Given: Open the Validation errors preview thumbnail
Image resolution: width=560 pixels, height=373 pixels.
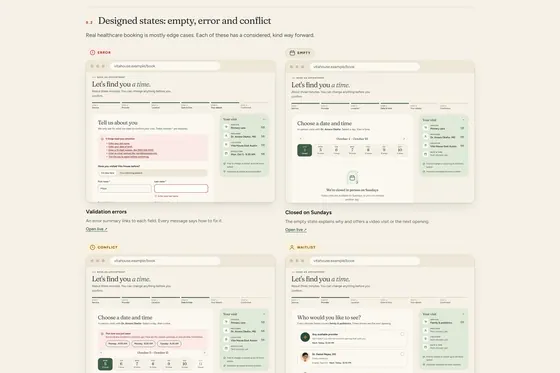Looking at the screenshot, I should (180, 131).
